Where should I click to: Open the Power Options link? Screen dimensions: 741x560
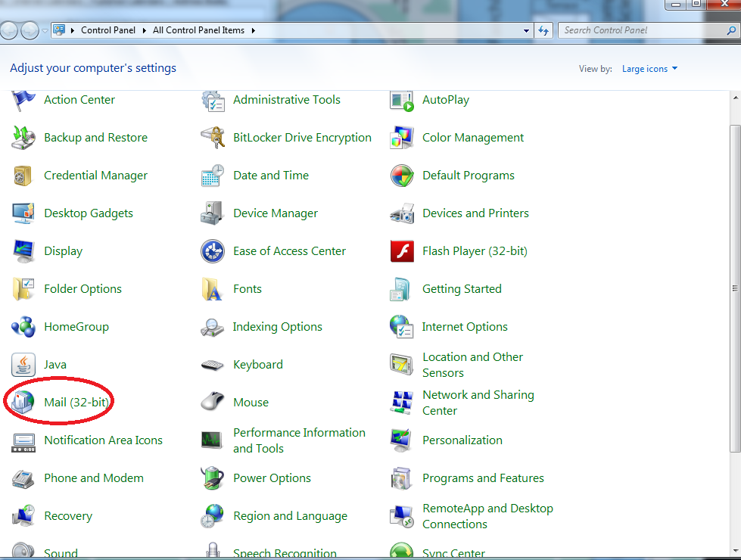[x=272, y=478]
